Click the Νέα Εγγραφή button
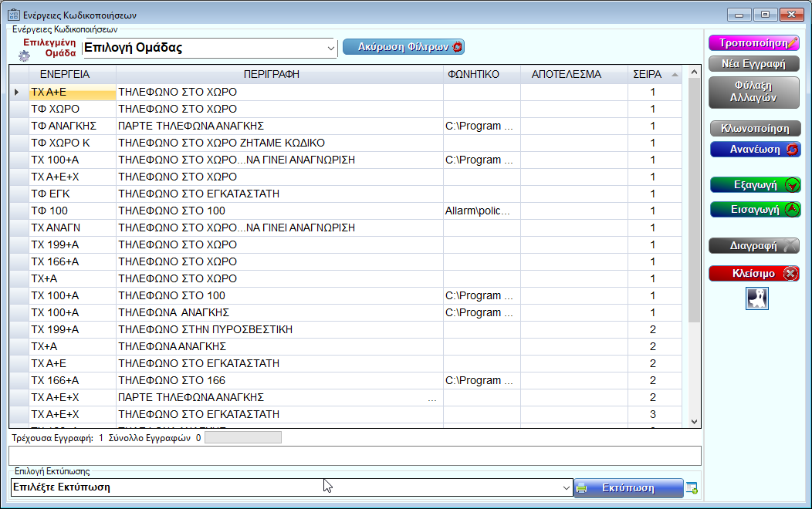 (x=754, y=63)
